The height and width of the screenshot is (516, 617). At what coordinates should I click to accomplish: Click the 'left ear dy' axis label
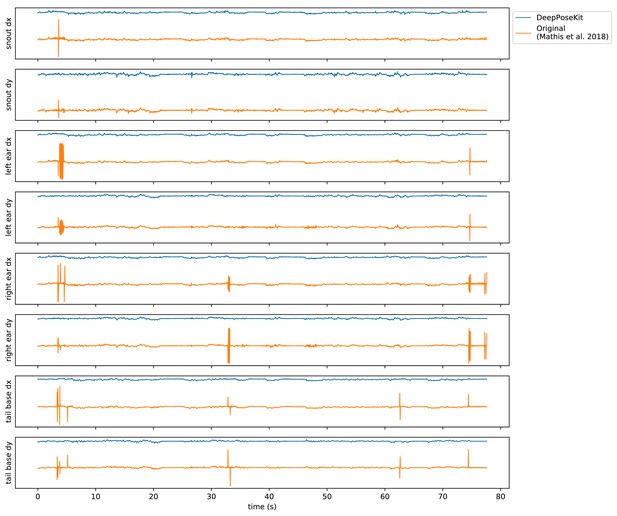point(9,217)
